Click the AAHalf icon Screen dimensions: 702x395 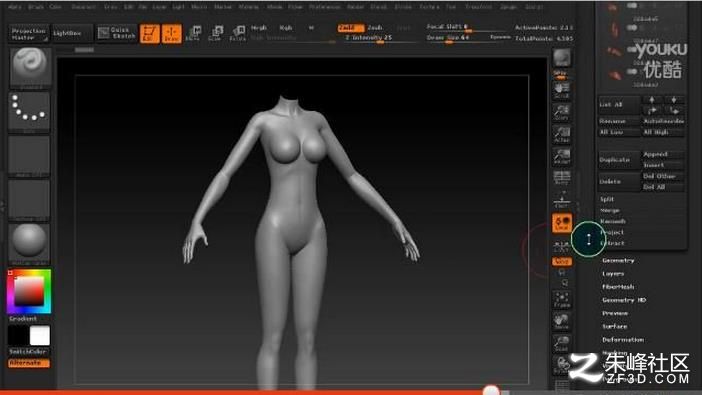tap(561, 156)
